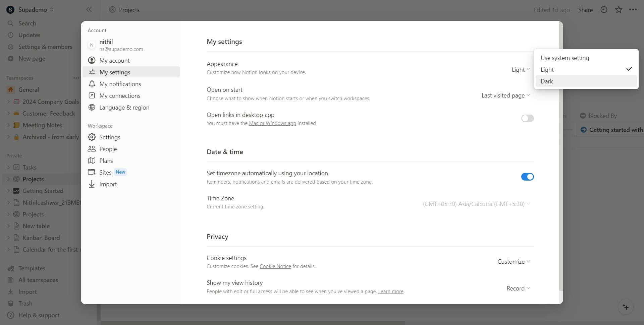Click Share in top bar
This screenshot has width=644, height=325.
tap(585, 10)
